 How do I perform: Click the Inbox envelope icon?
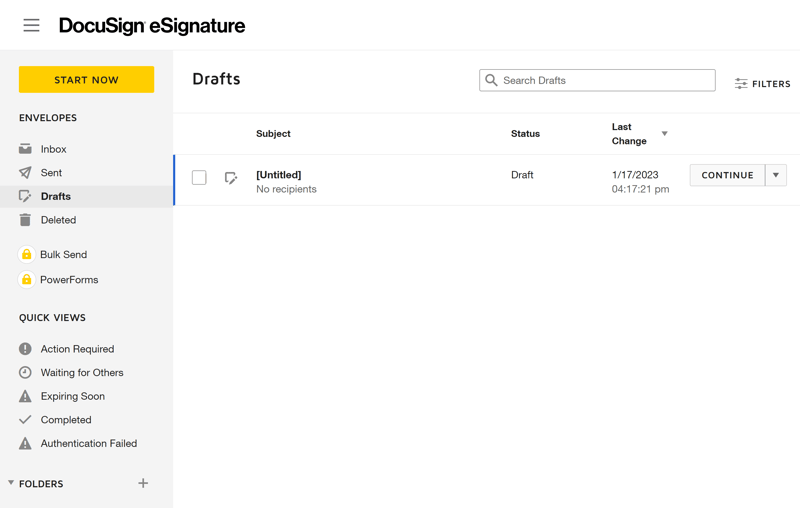(25, 149)
